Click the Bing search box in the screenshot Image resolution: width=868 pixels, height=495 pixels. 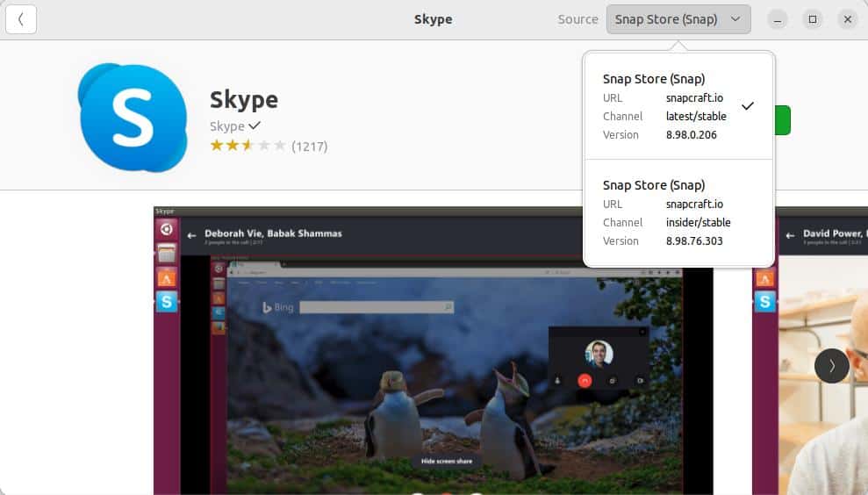[377, 307]
